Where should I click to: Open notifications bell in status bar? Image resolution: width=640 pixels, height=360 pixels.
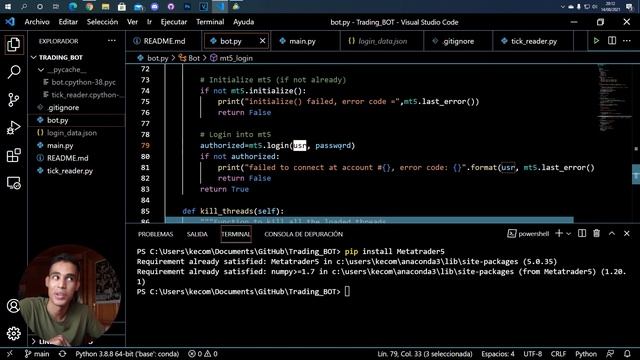tap(627, 354)
